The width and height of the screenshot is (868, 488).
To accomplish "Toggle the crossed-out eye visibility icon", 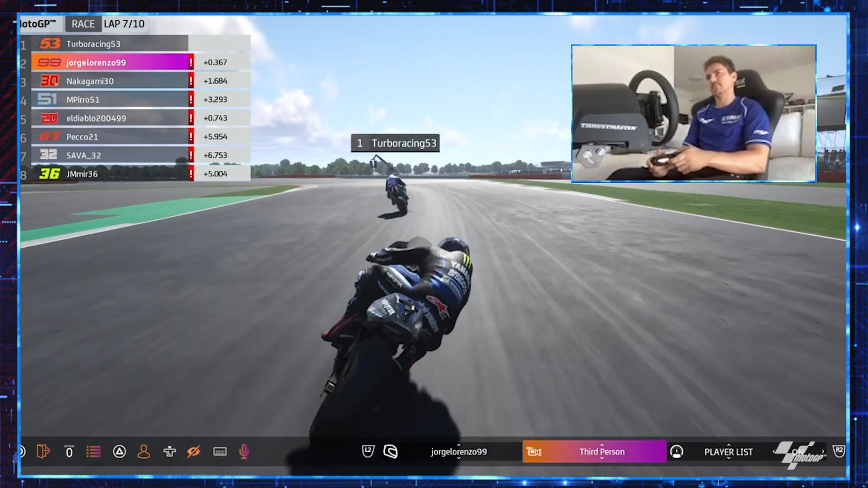I will (x=194, y=451).
